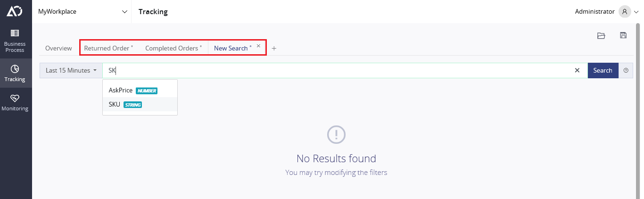The height and width of the screenshot is (199, 644).
Task: Open the Last 15 Minutes time dropdown
Action: tap(71, 70)
